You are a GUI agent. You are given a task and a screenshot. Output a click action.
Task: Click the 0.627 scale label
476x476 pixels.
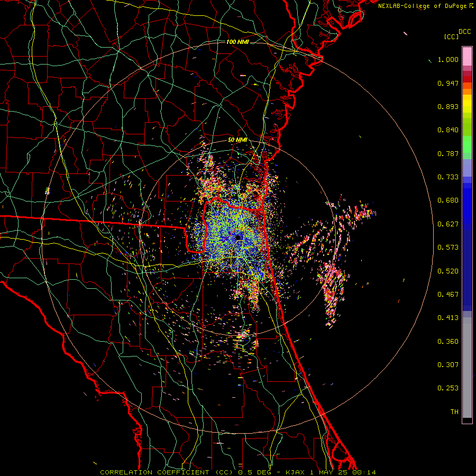pyautogui.click(x=448, y=224)
